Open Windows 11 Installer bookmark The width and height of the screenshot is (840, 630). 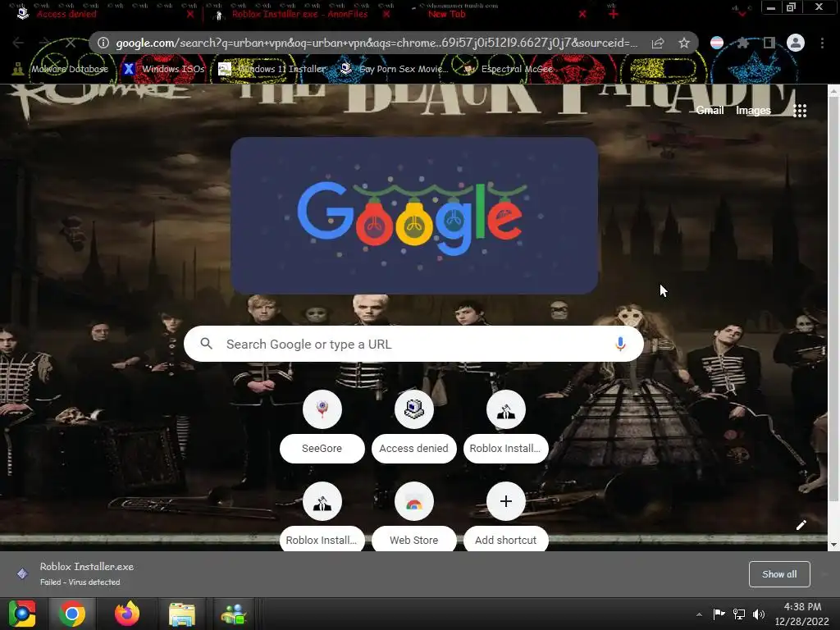coord(272,69)
